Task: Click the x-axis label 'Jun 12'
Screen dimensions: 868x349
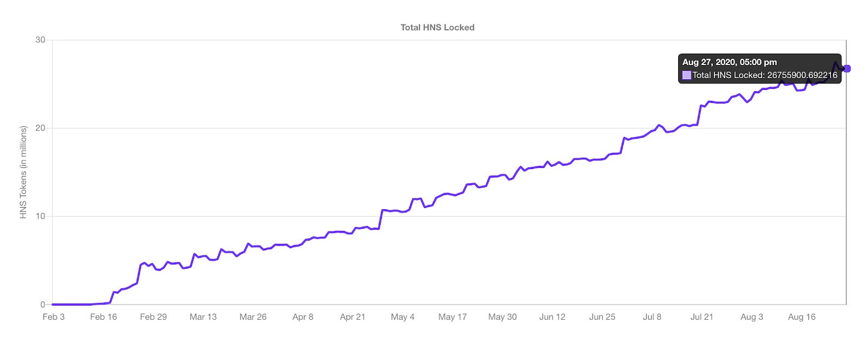Action: (x=552, y=317)
